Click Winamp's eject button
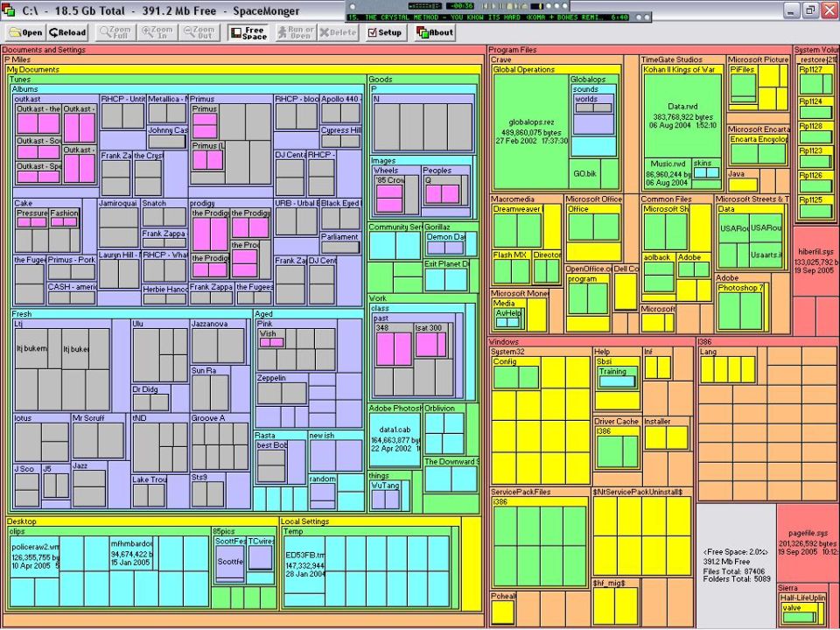The height and width of the screenshot is (630, 840). coord(523,6)
